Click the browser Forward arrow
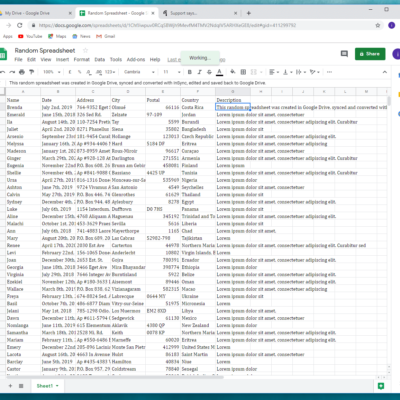 tap(8, 25)
